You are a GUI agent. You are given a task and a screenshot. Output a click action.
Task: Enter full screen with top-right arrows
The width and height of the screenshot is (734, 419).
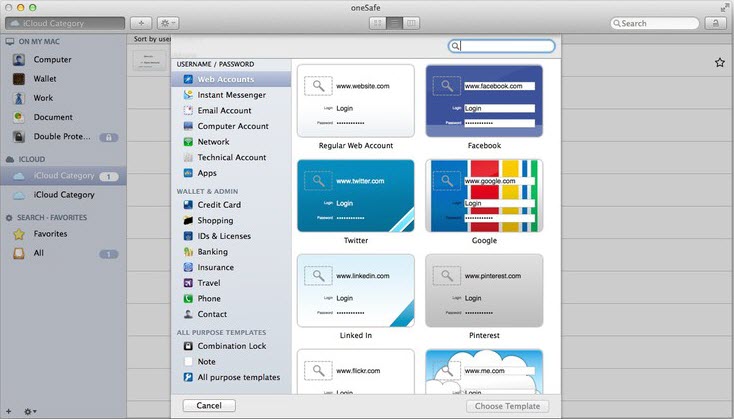coord(725,7)
